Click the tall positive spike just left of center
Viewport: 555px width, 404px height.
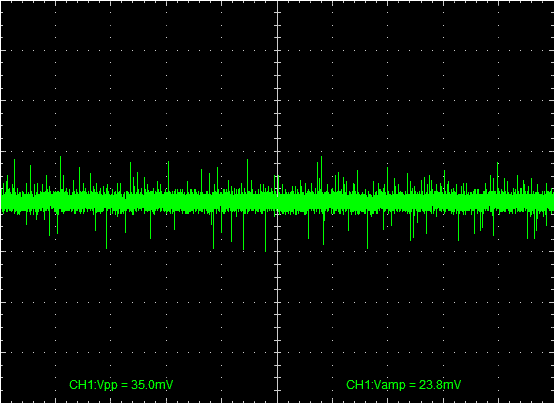(247, 175)
